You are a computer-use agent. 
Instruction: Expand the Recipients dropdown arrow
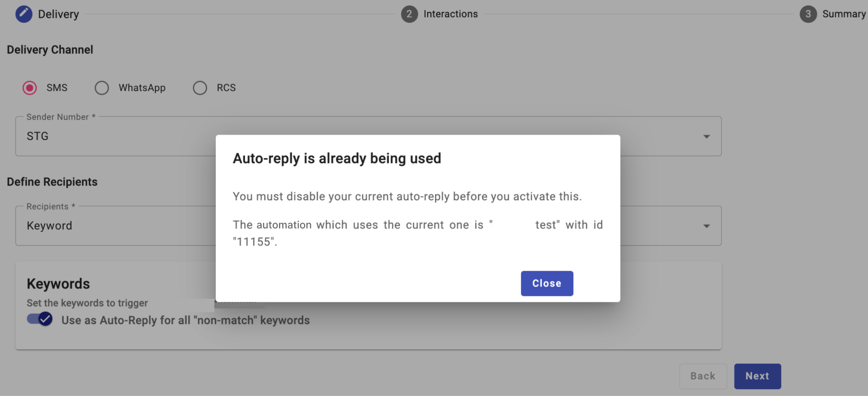706,226
